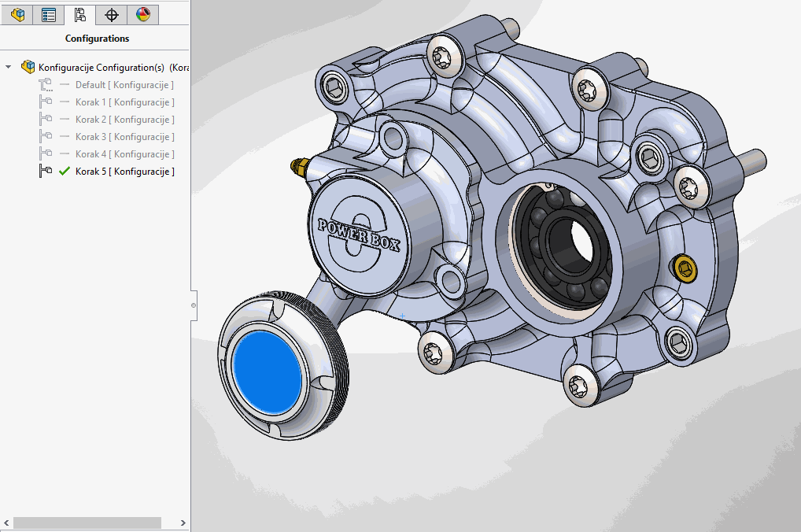Click the Konfiguracije assembly icon
Image resolution: width=801 pixels, height=532 pixels.
[x=28, y=67]
